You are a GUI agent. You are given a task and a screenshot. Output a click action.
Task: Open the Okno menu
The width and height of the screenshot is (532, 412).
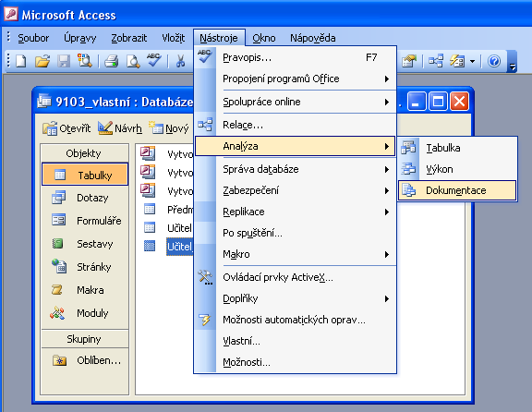(x=264, y=38)
